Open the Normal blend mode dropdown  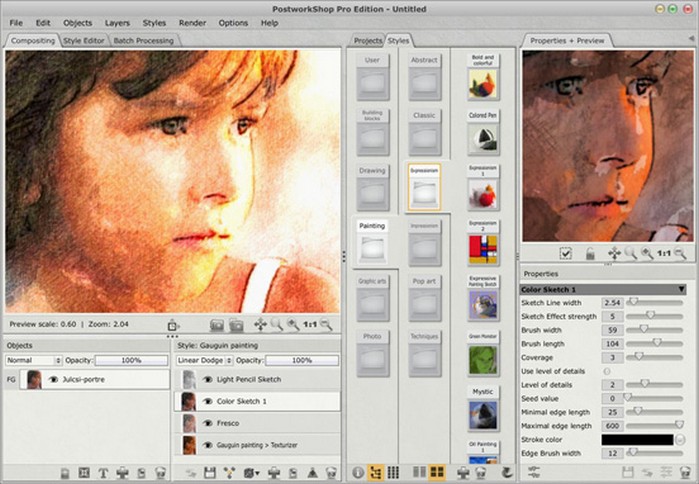point(33,360)
